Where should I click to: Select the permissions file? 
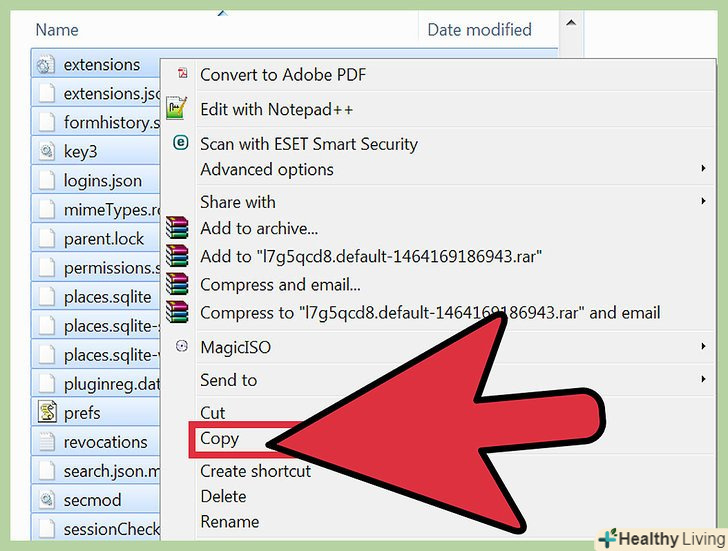click(112, 268)
